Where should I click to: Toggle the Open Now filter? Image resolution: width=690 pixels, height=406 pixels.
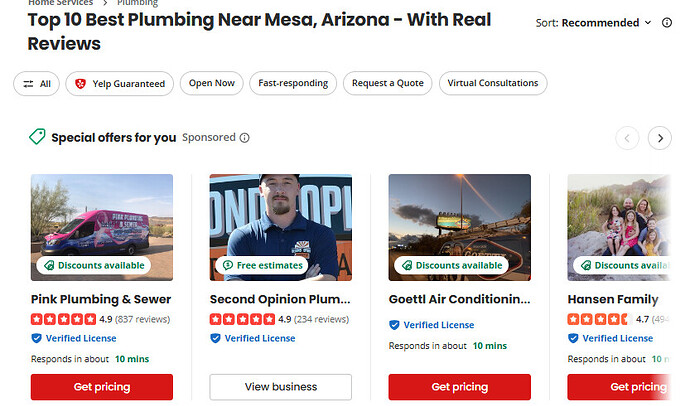click(x=212, y=83)
